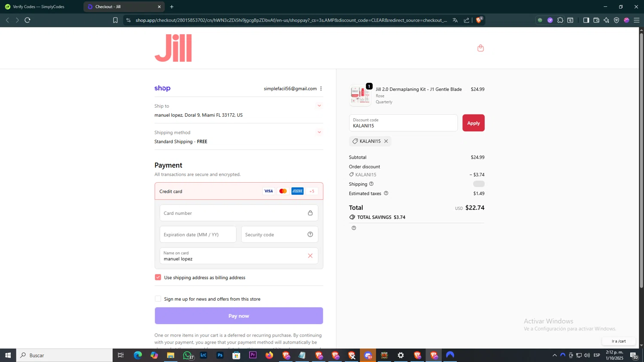The height and width of the screenshot is (362, 644).
Task: Open the Windows Start menu
Action: tap(8, 355)
